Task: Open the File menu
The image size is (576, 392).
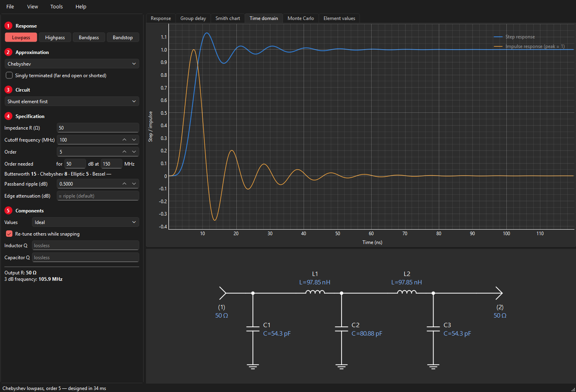Action: click(10, 6)
